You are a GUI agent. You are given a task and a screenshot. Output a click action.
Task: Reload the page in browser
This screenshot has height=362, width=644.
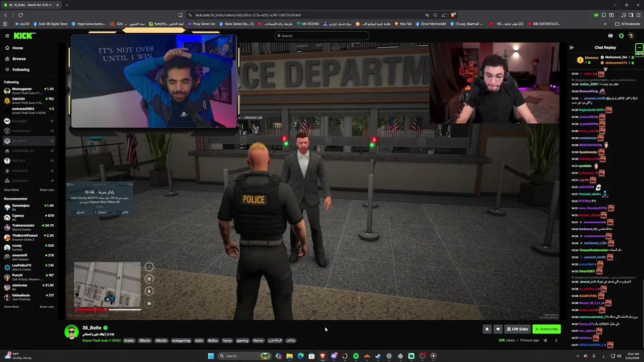tap(21, 15)
